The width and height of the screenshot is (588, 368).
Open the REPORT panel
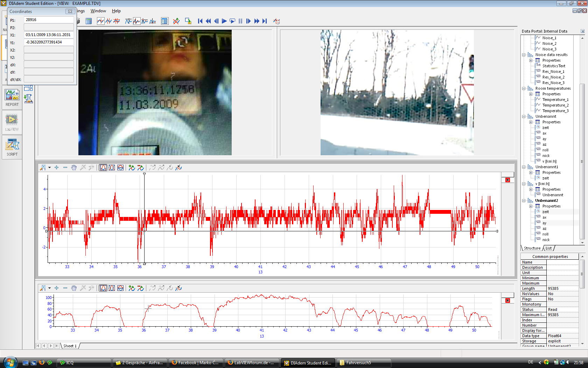coord(12,98)
